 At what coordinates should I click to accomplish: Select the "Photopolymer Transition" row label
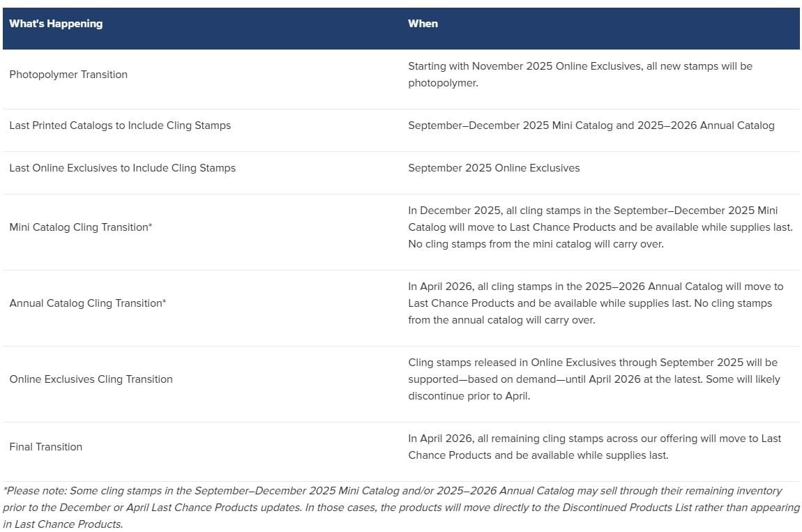click(x=68, y=75)
